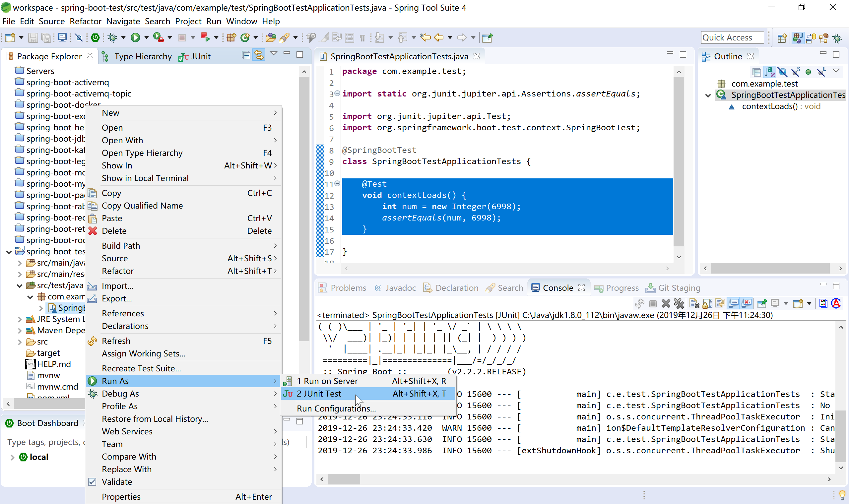
Task: Click the Back navigation yellow arrow
Action: click(439, 37)
